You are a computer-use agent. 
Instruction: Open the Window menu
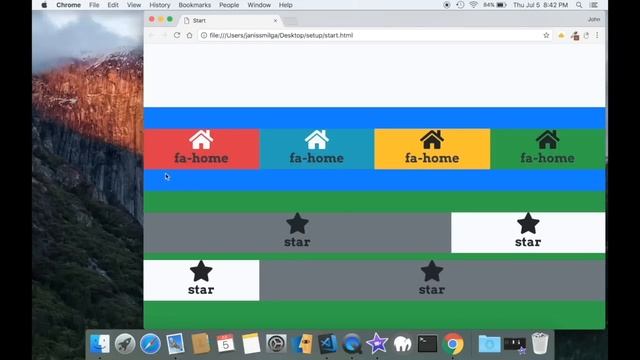pyautogui.click(x=259, y=5)
